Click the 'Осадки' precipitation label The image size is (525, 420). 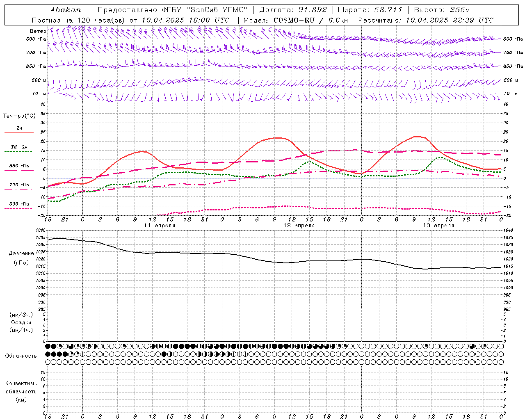click(x=21, y=322)
